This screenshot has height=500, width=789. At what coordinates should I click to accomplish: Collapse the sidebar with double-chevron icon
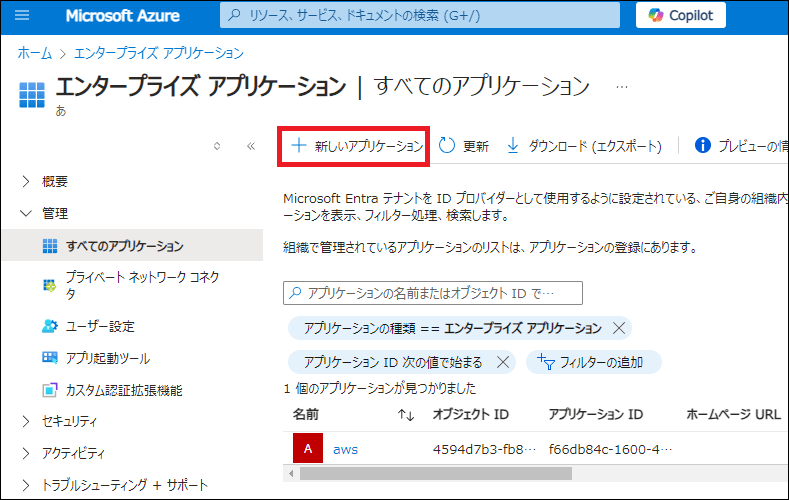251,146
